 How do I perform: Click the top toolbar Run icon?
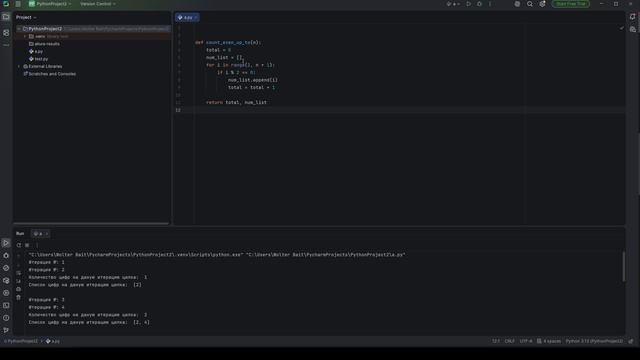coord(469,4)
